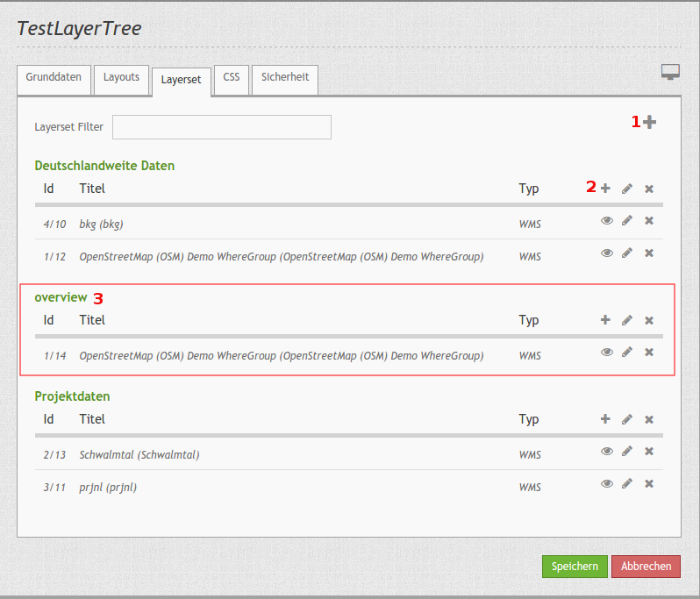Toggle visibility of bkg layer instance
Image resolution: width=700 pixels, height=599 pixels.
point(606,221)
